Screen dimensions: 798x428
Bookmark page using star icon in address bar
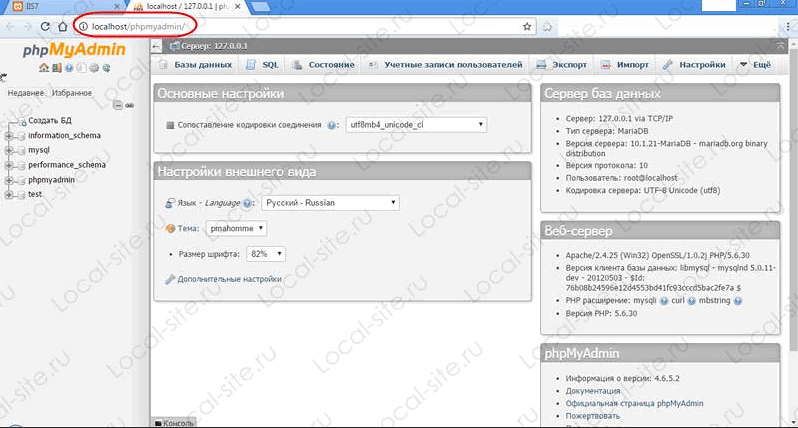point(527,26)
